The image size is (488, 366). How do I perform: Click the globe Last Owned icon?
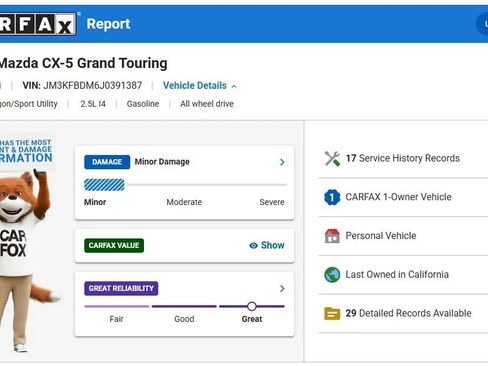point(332,275)
